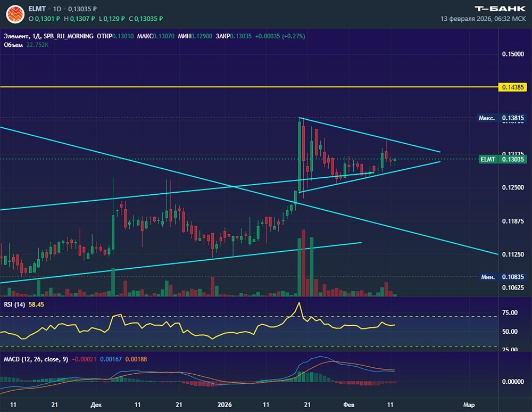Click the green ELMT 0.13035 price tag
The height and width of the screenshot is (412, 532).
(x=503, y=159)
